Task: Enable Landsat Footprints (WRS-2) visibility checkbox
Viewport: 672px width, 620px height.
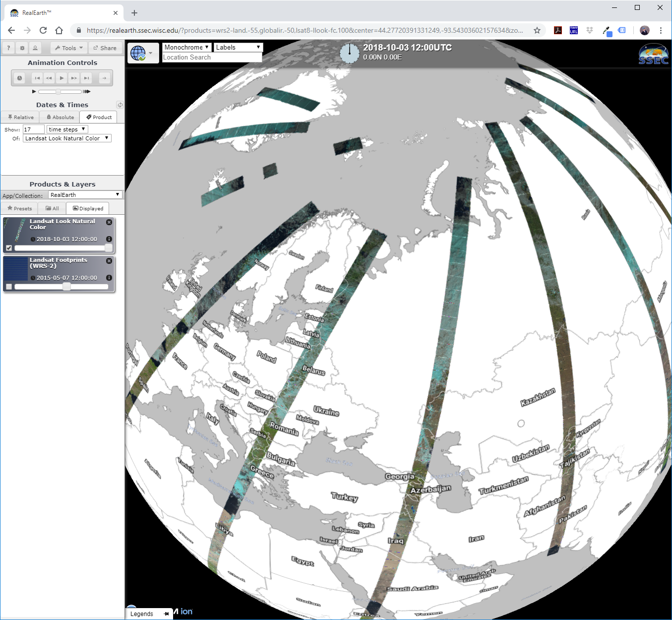Action: pyautogui.click(x=9, y=287)
